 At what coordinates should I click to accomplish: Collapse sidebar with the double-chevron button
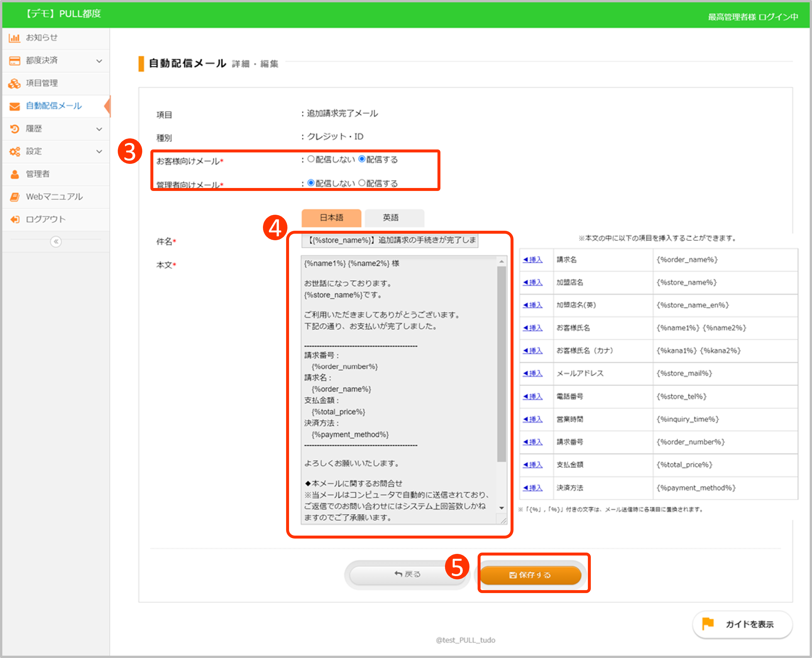(x=56, y=242)
